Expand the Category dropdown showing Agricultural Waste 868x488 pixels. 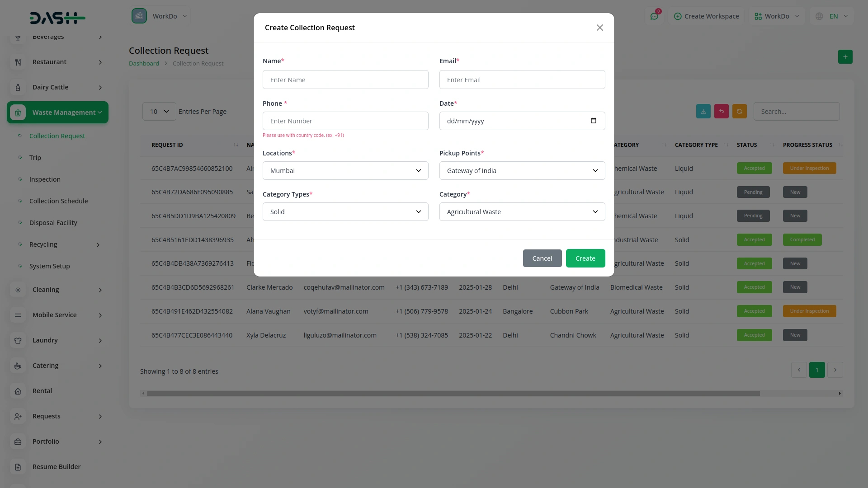click(x=522, y=212)
